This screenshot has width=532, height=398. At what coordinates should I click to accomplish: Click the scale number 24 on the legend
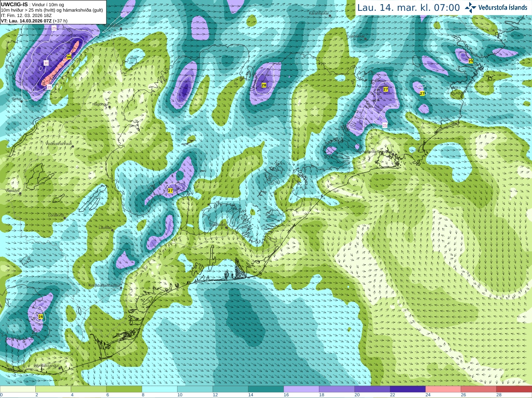point(428,395)
